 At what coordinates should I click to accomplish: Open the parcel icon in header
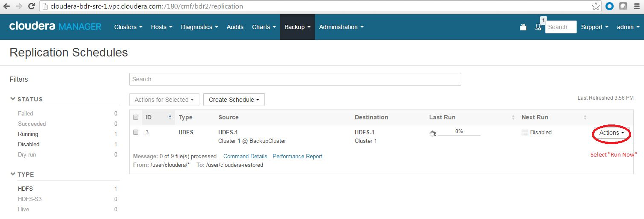pyautogui.click(x=523, y=27)
